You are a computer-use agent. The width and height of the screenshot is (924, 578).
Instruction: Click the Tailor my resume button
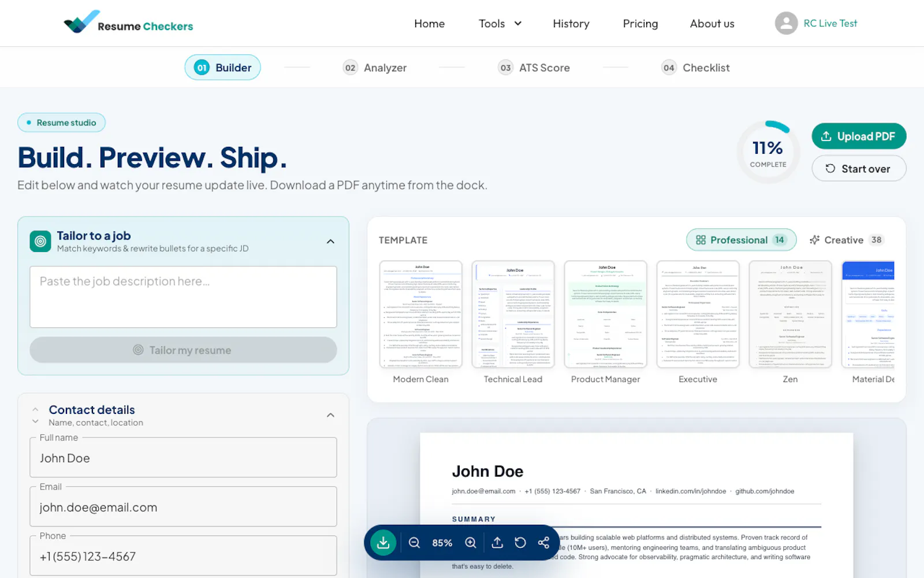click(183, 350)
